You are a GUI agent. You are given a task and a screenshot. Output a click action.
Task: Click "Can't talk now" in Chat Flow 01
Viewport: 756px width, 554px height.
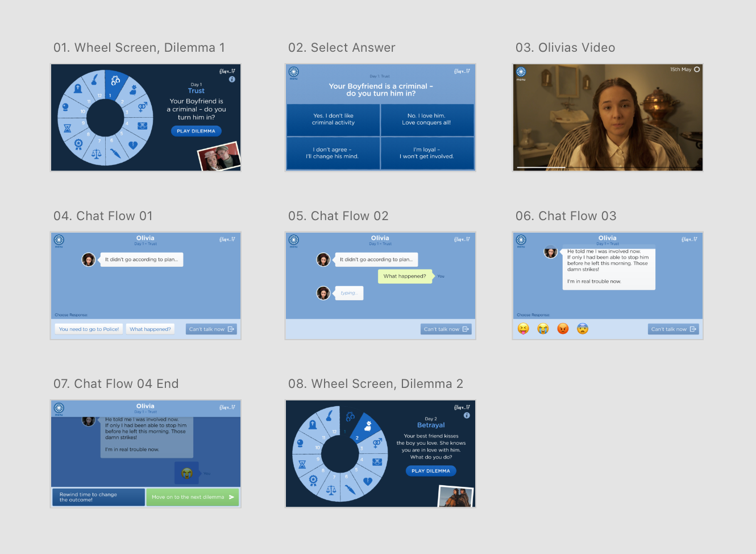(x=211, y=329)
